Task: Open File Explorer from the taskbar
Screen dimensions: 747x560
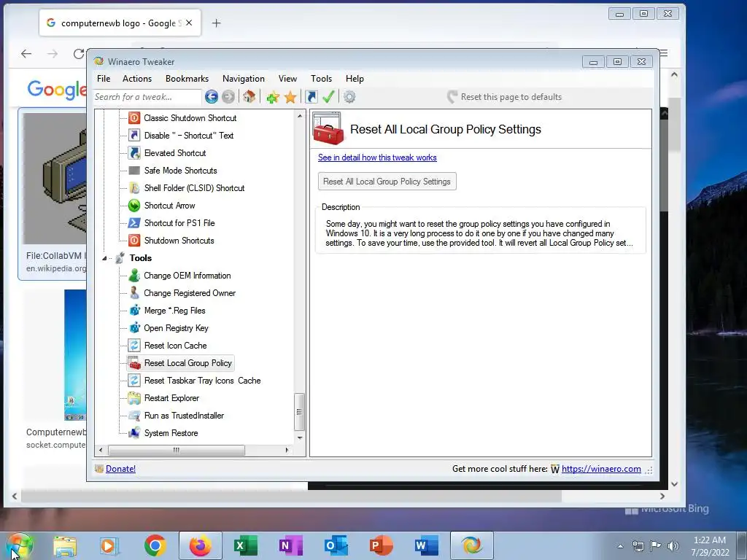Action: pos(65,545)
